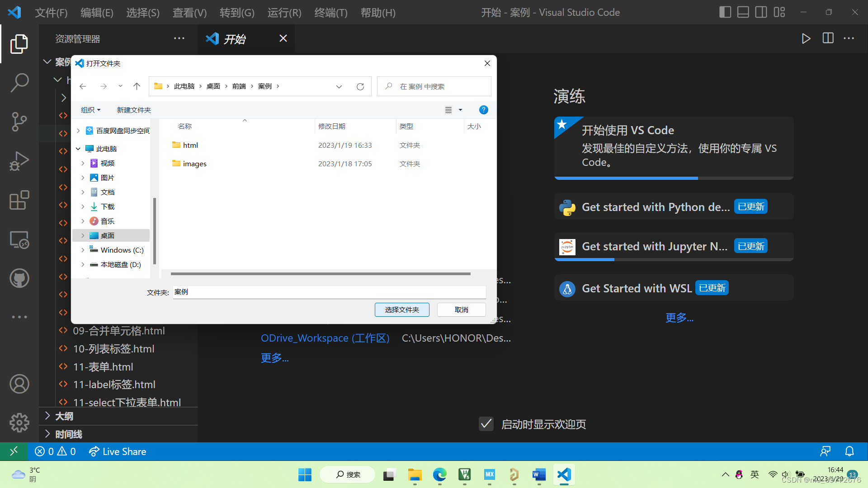Uncheck 启动时显示欢迎页
This screenshot has width=868, height=488.
click(x=486, y=424)
